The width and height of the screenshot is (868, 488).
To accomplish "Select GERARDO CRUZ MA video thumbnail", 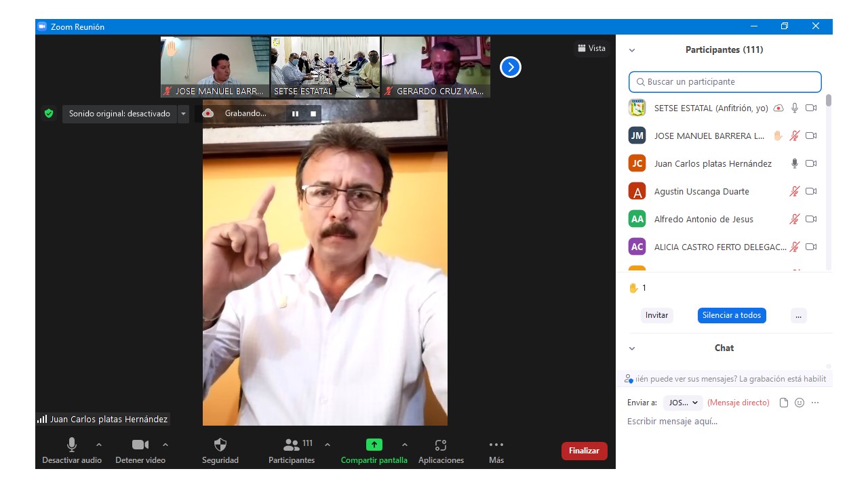I will click(436, 67).
